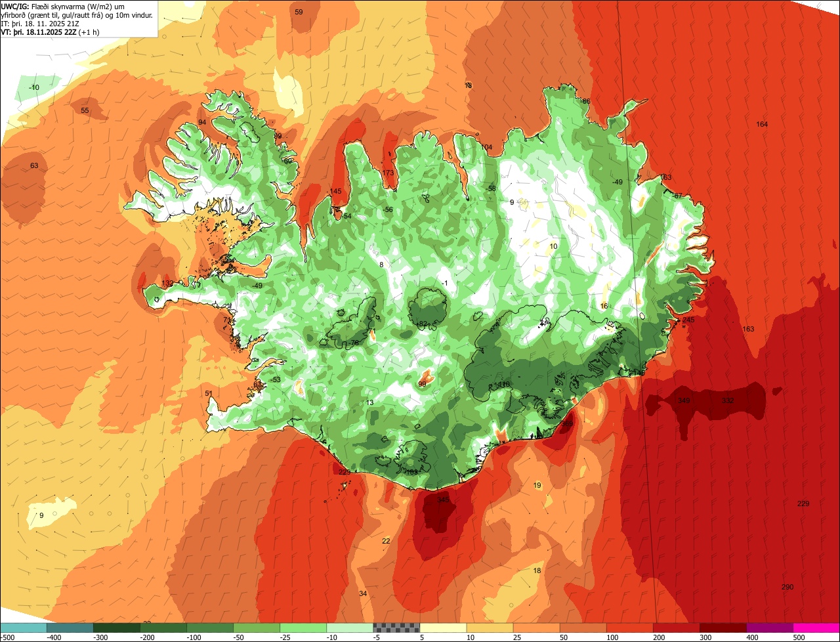
Task: Click the 245 value on the east coast
Action: pyautogui.click(x=688, y=320)
